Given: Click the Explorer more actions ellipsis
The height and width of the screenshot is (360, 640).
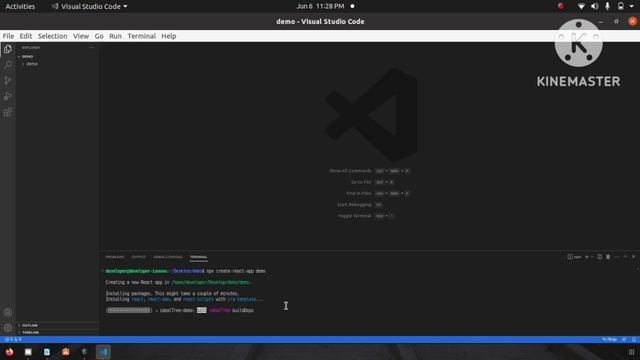Looking at the screenshot, I should tap(91, 48).
